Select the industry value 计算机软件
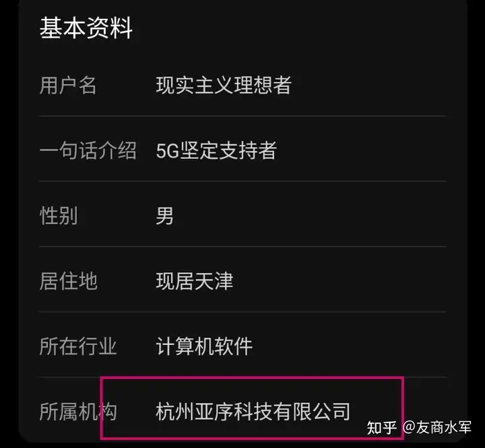Viewport: 485px width, 448px height. 204,346
